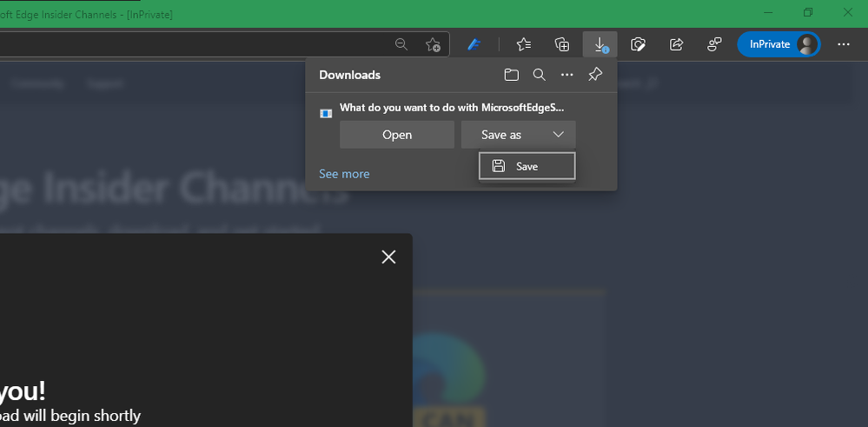This screenshot has width=868, height=427.
Task: Close the download dialog with the X
Action: pyautogui.click(x=388, y=257)
